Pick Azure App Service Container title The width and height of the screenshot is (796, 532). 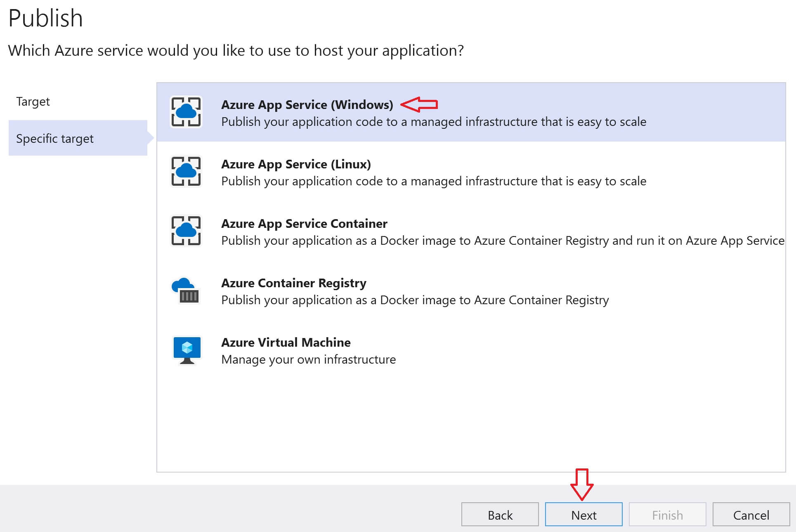[x=304, y=224]
